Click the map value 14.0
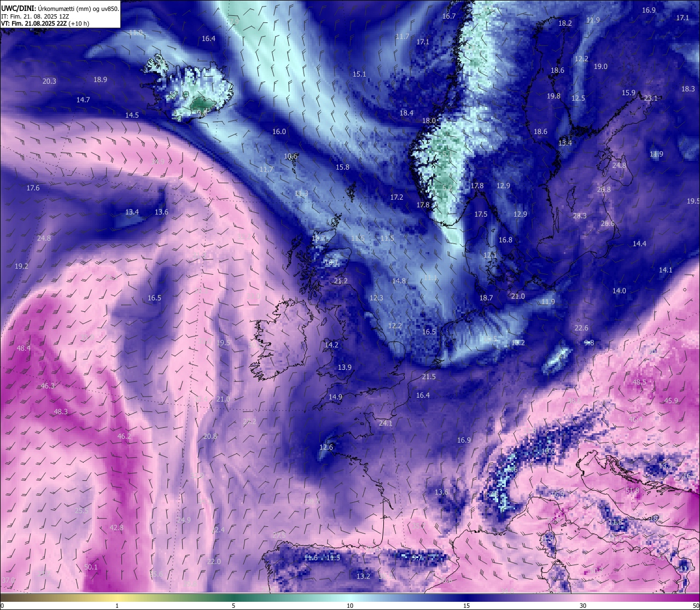Screen dimensions: 700x610 pos(619,291)
